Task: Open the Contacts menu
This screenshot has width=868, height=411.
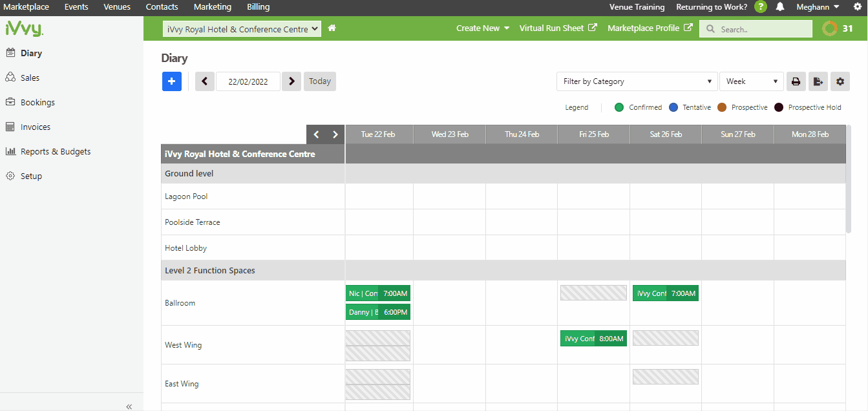Action: pyautogui.click(x=162, y=7)
